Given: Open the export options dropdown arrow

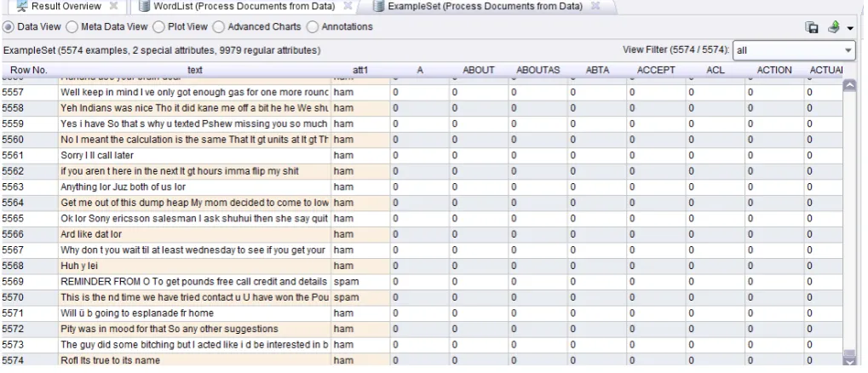Looking at the screenshot, I should click(850, 29).
